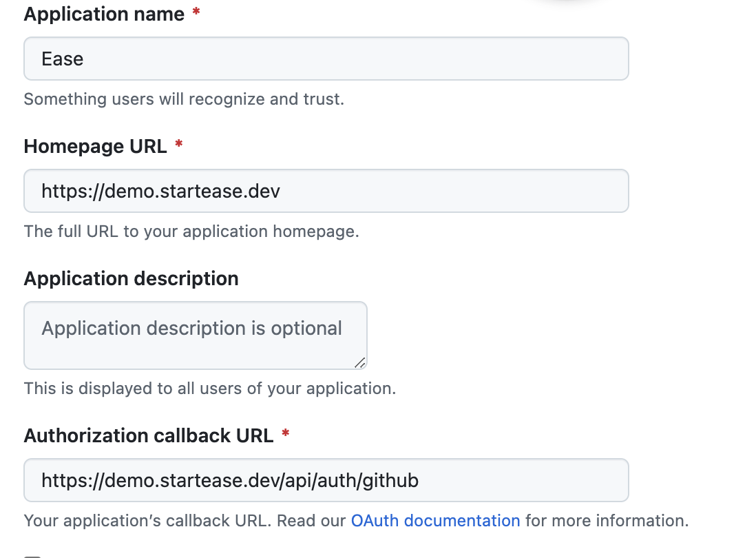
Task: Click the red asterisk beside Application name
Action: [195, 12]
